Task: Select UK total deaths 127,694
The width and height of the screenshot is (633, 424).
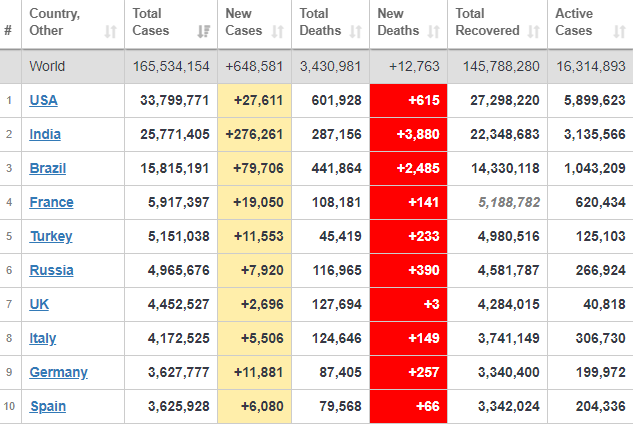Action: tap(336, 304)
